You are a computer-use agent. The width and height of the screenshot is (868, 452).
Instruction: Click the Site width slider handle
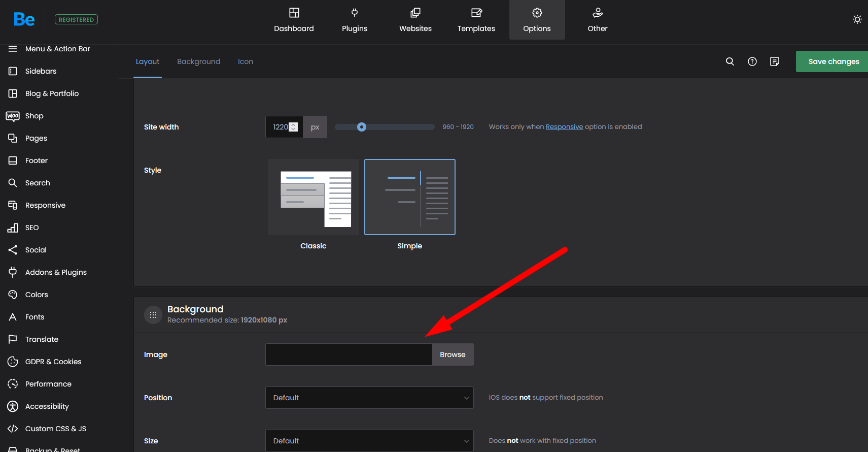click(362, 127)
